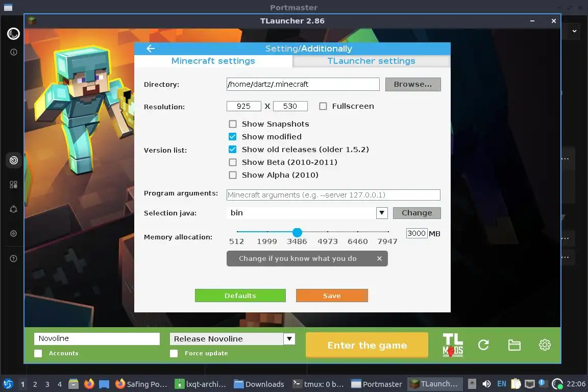The width and height of the screenshot is (588, 392).
Task: Open Portmaster info icon in sidebar
Action: point(13,52)
